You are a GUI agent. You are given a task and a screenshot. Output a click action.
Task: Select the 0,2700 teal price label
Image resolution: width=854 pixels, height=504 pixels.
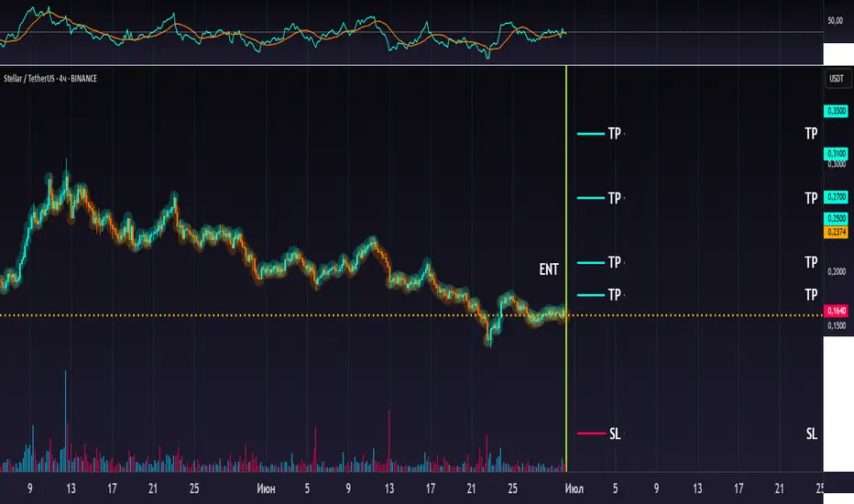tap(836, 197)
